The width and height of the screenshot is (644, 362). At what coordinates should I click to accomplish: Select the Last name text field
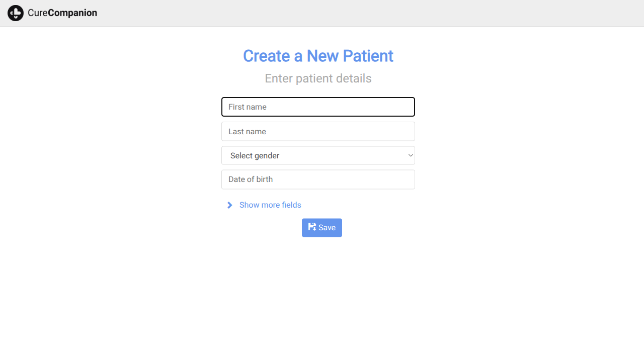(x=318, y=131)
